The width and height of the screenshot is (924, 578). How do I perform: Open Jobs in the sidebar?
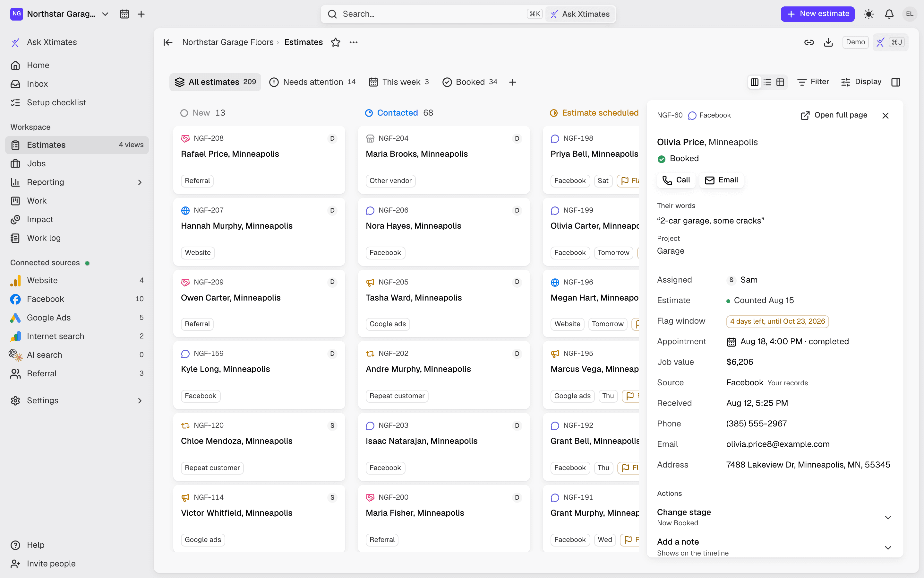click(77, 164)
